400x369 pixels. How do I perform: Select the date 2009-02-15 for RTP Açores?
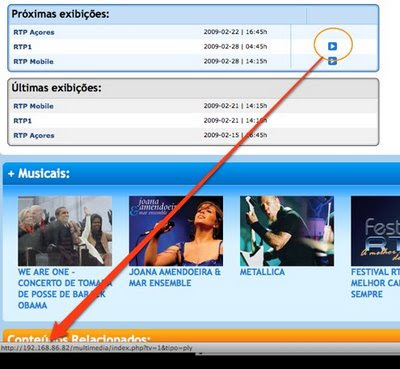click(x=235, y=135)
